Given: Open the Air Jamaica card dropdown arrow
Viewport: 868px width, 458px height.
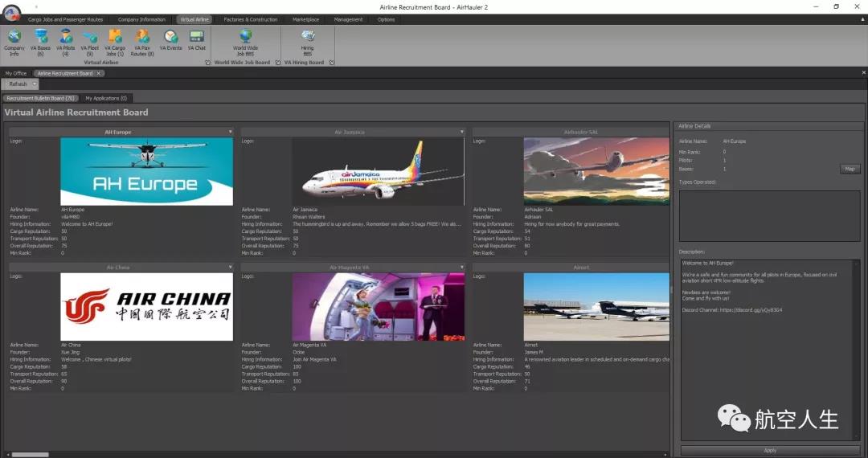Looking at the screenshot, I should tap(461, 133).
